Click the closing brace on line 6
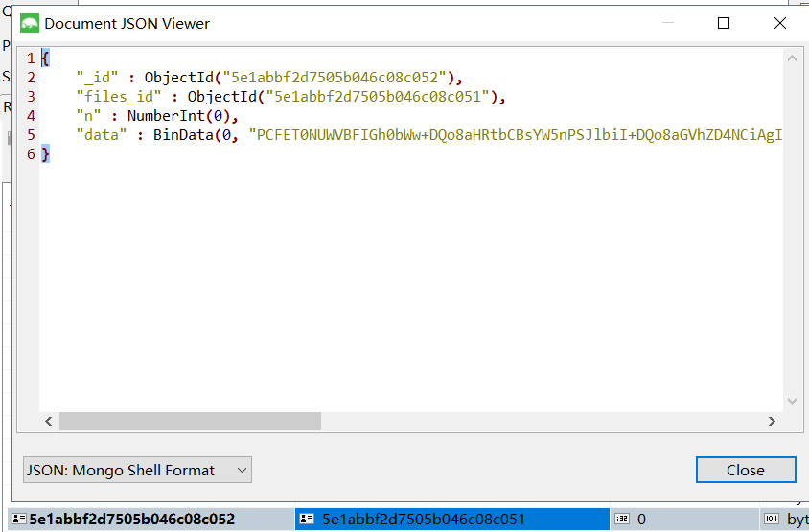The width and height of the screenshot is (809, 532). 45,153
